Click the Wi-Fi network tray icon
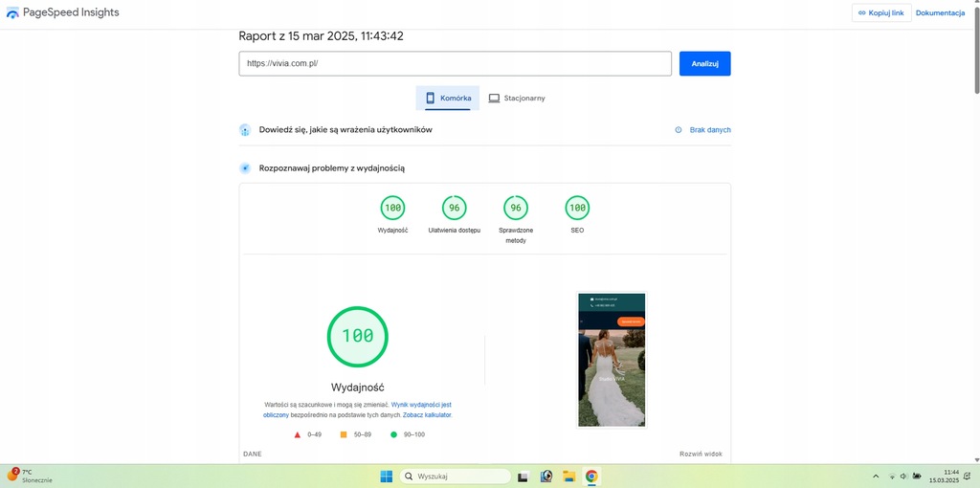The image size is (980, 488). [892, 477]
